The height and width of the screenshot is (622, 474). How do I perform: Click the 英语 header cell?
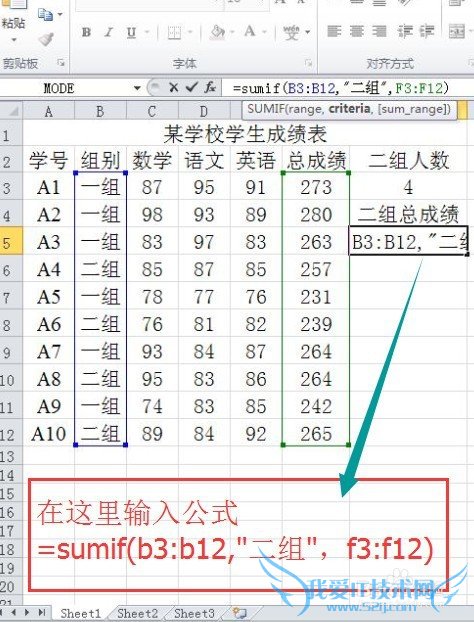coord(255,161)
